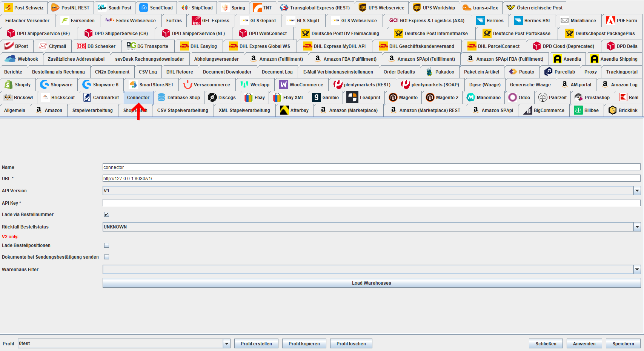Click the Manomano logo icon
This screenshot has height=351, width=644.
(x=471, y=97)
